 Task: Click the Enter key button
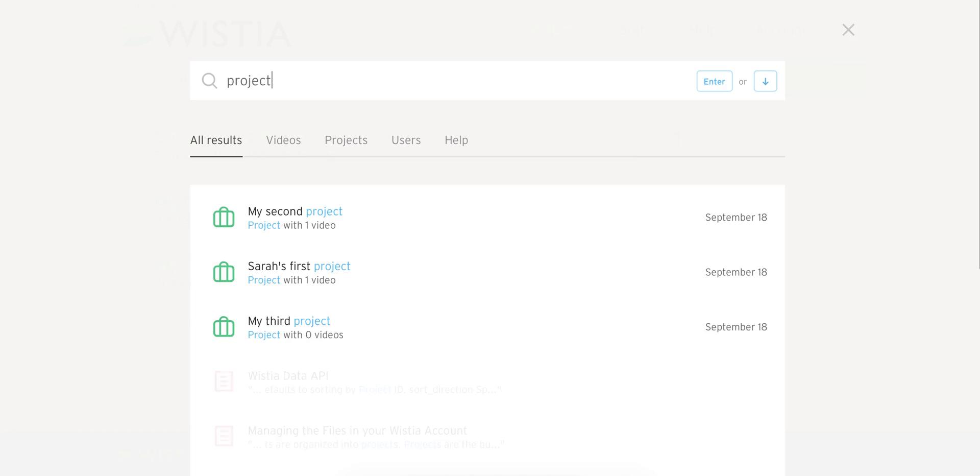[714, 81]
